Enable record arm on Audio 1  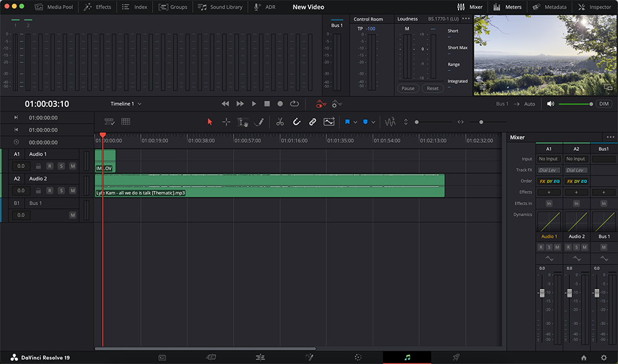coord(50,166)
